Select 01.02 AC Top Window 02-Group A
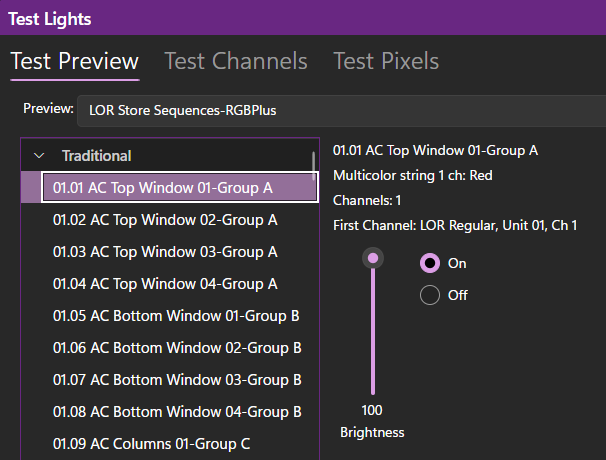 (165, 220)
